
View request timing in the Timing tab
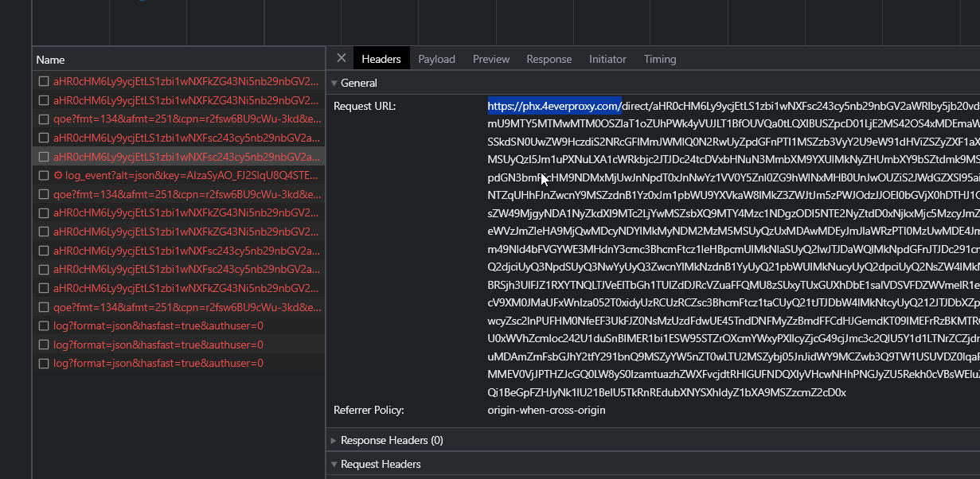(x=659, y=58)
